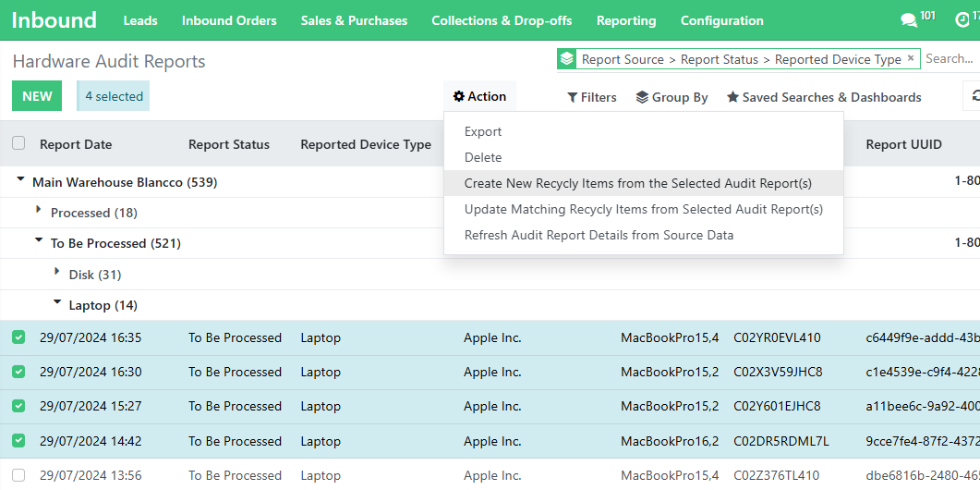Viewport: 980px width, 490px height.
Task: Click Apple Inc. in the 16:30 row
Action: pyautogui.click(x=492, y=372)
